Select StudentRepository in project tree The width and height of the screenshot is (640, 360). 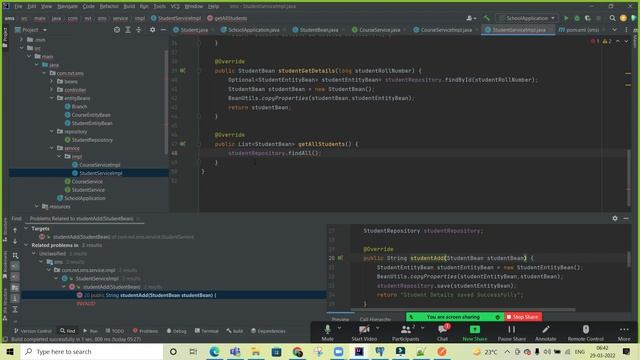click(89, 140)
